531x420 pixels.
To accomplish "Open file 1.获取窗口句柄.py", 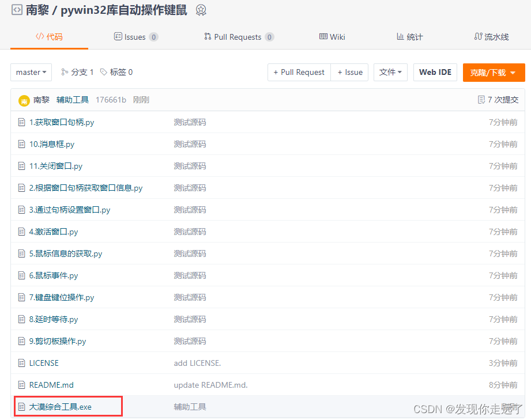I will tap(62, 122).
